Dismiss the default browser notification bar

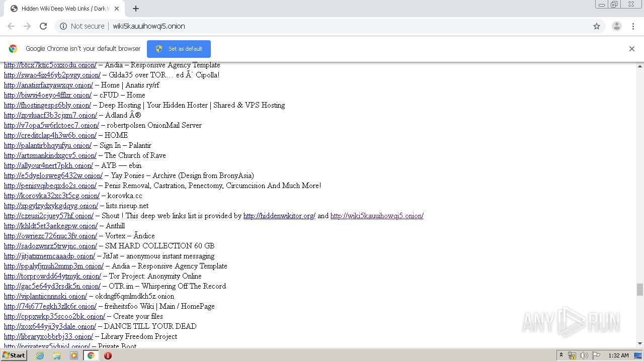tap(632, 49)
